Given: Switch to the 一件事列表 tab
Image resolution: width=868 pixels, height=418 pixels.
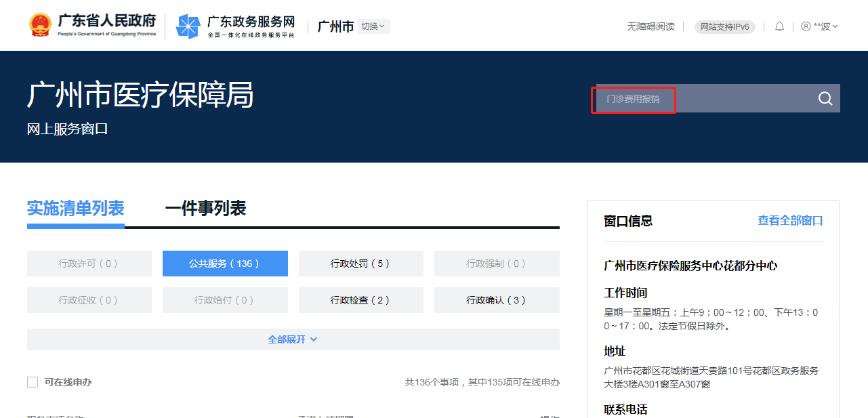Looking at the screenshot, I should (x=205, y=209).
